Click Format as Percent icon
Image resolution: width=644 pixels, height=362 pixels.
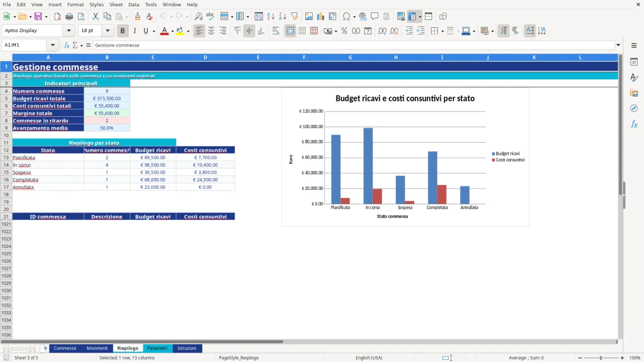click(344, 31)
